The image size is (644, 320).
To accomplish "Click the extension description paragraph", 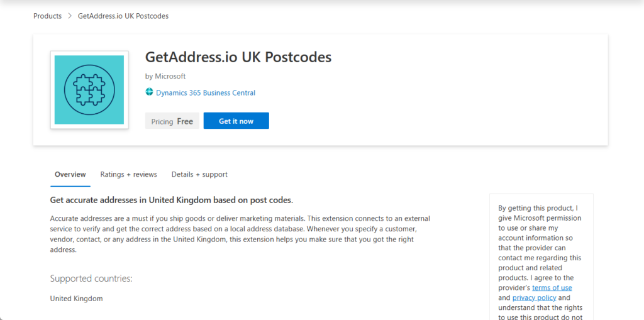I will (239, 234).
